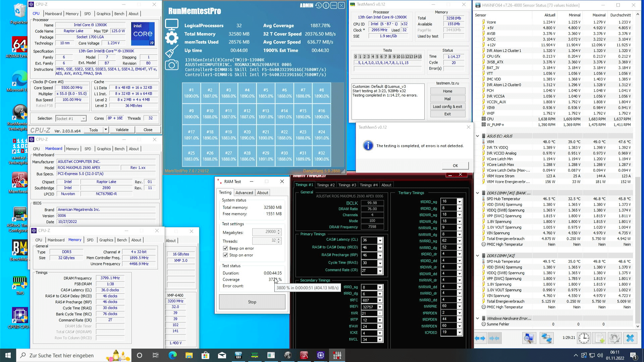Viewport: 644px width, 362px height.
Task: Click HWiNFO log file icon with plus
Action: (599, 338)
